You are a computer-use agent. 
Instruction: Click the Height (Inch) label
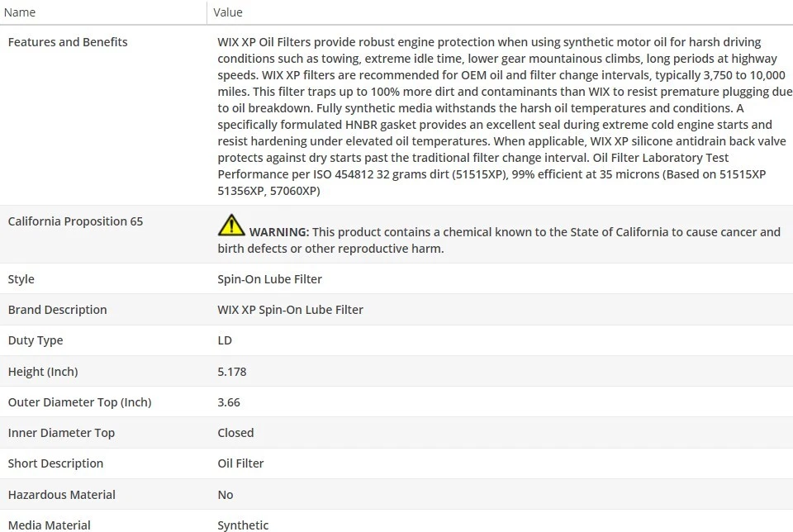click(x=43, y=372)
